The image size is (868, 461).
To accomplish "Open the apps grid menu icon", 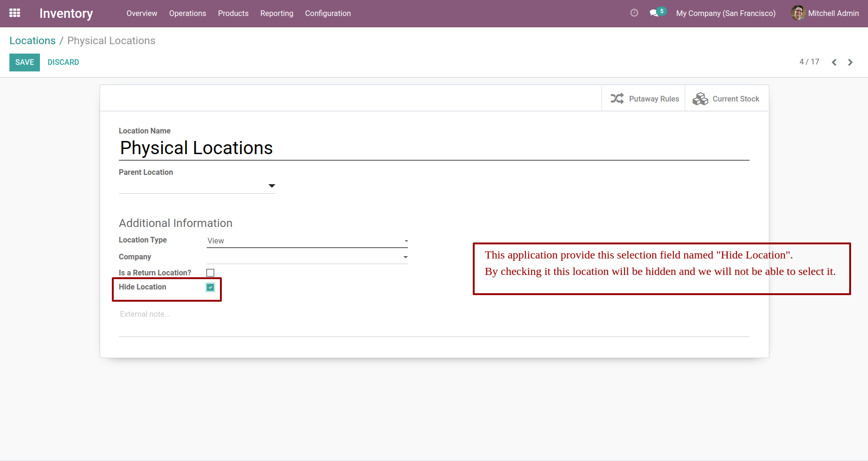I will pyautogui.click(x=15, y=13).
